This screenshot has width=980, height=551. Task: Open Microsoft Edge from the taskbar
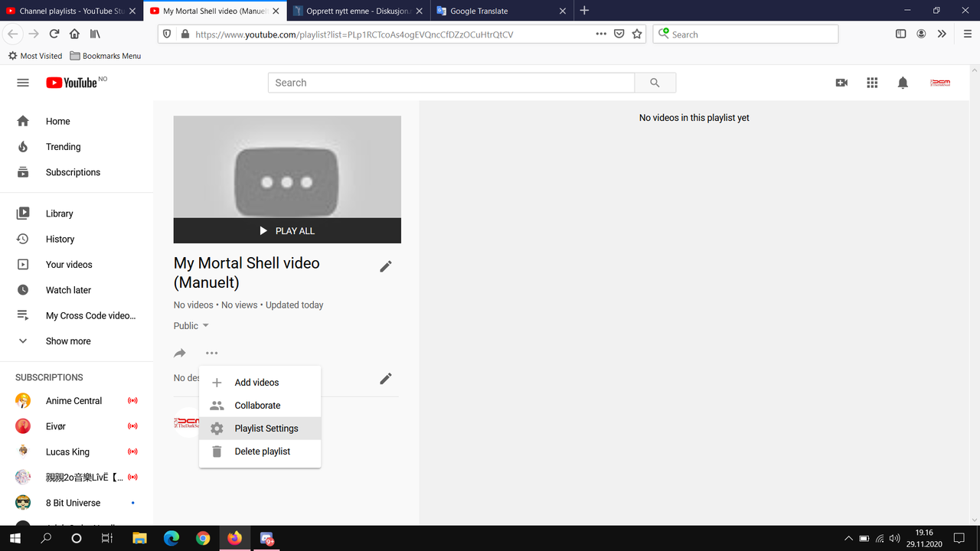tap(171, 538)
